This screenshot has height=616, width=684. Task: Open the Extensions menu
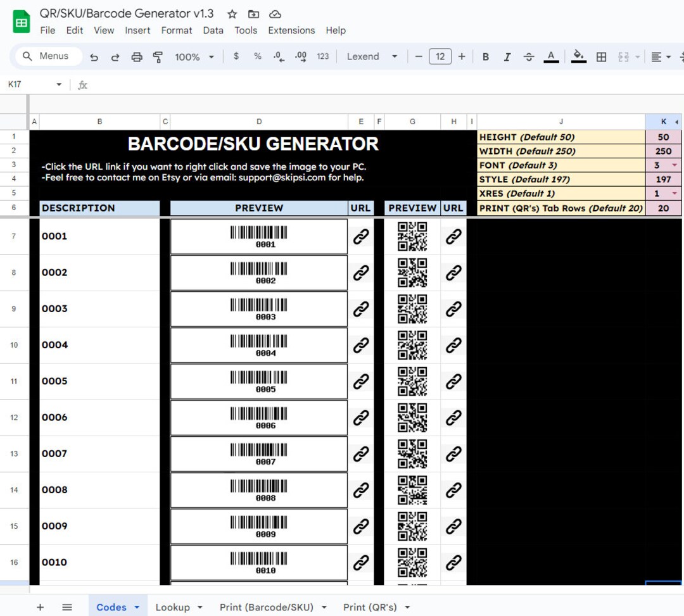coord(291,30)
